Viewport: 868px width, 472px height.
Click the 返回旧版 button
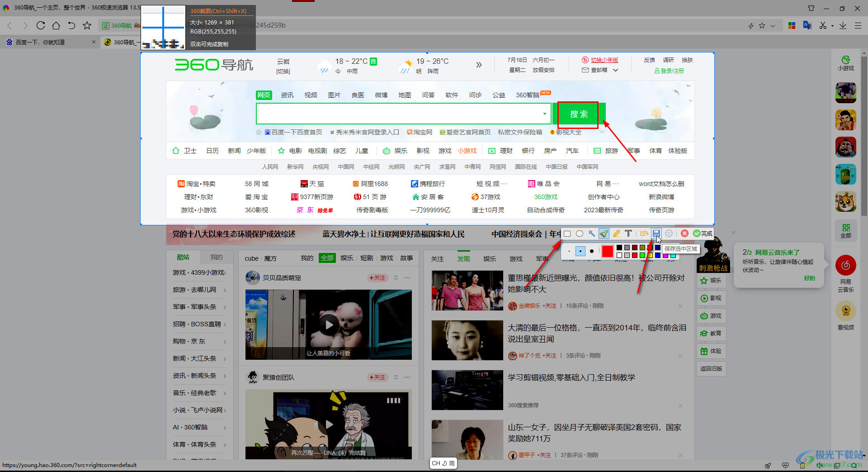tap(711, 368)
